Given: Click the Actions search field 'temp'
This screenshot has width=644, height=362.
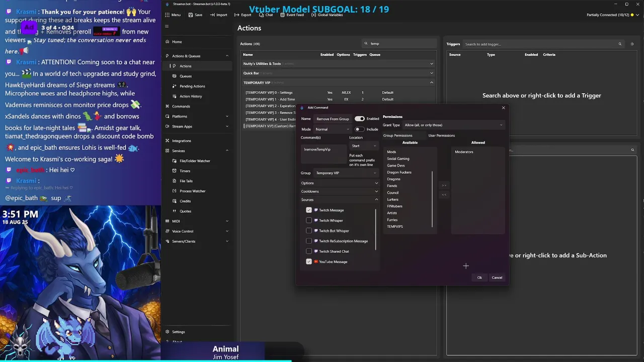Looking at the screenshot, I should tap(400, 44).
